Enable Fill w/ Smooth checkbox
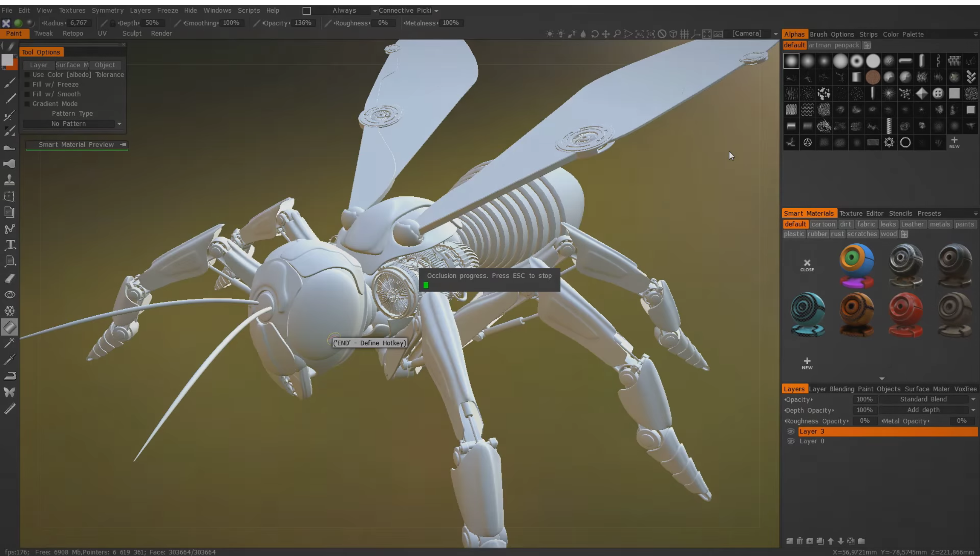The height and width of the screenshot is (556, 980). (x=27, y=94)
